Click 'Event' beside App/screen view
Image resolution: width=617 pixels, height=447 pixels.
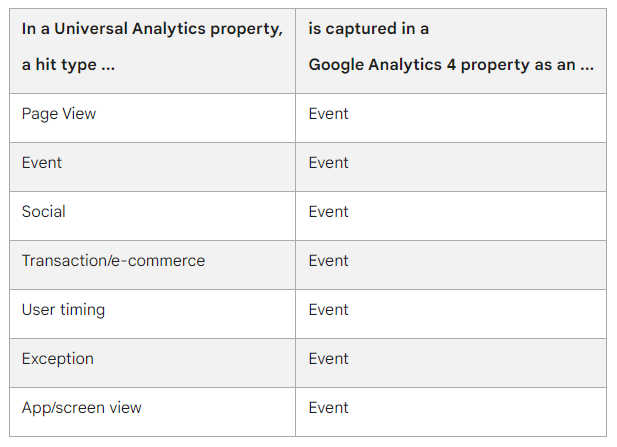point(328,408)
